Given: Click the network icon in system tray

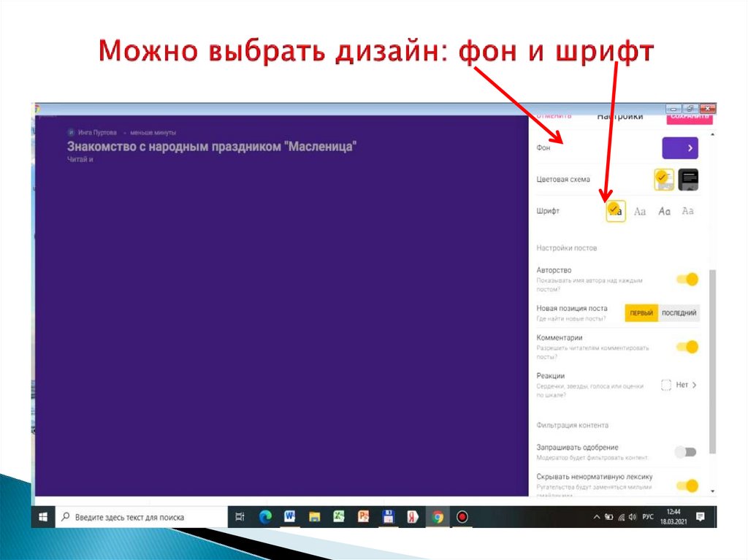Looking at the screenshot, I should click(622, 517).
